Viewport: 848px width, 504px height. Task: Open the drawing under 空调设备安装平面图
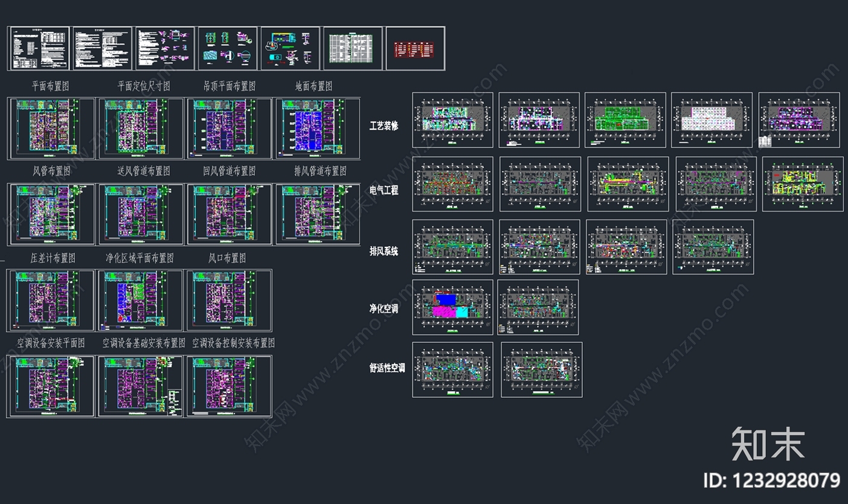(51, 386)
